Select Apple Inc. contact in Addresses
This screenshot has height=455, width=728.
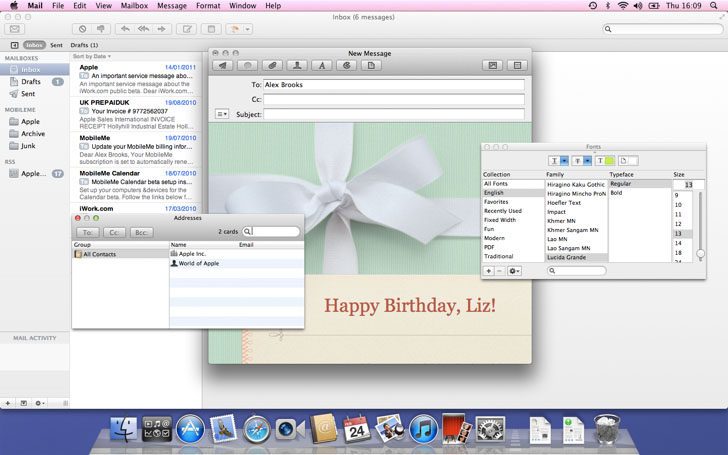[237, 254]
